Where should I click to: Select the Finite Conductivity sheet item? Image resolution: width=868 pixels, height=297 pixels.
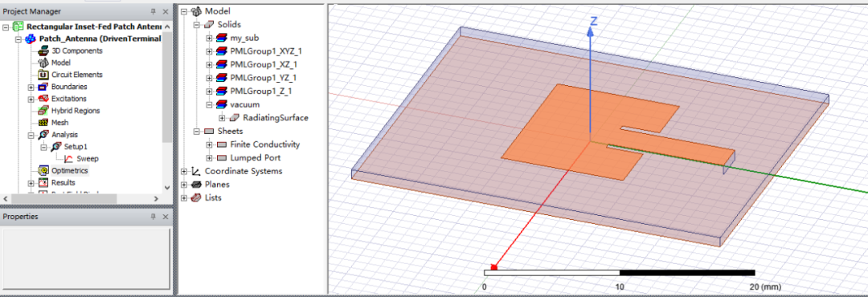[x=264, y=144]
